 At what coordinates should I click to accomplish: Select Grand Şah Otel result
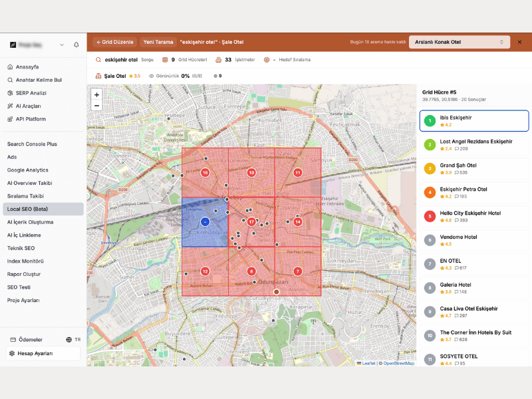pyautogui.click(x=474, y=169)
